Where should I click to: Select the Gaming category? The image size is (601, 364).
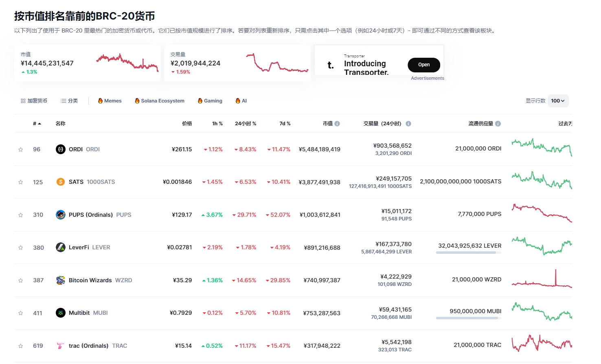point(210,101)
